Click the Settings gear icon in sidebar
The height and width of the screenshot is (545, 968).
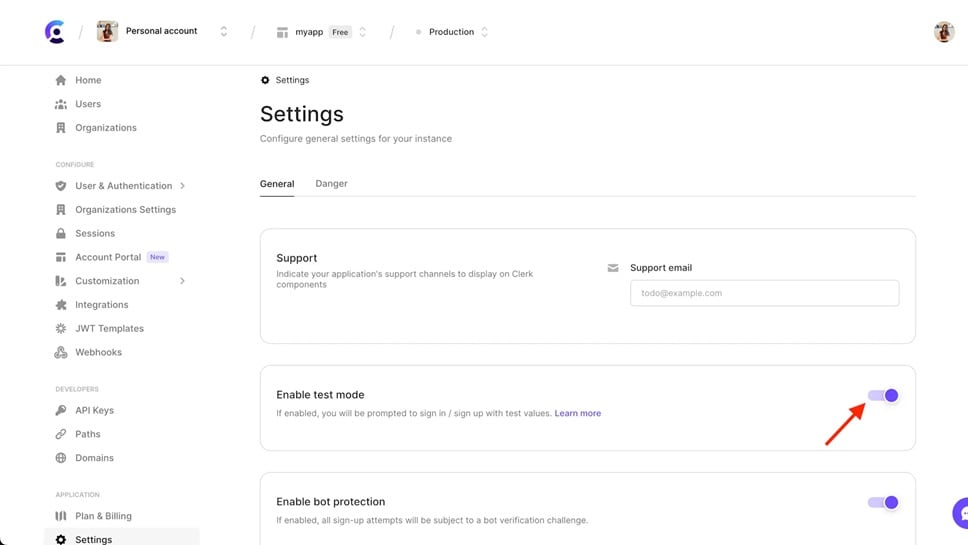pos(60,539)
